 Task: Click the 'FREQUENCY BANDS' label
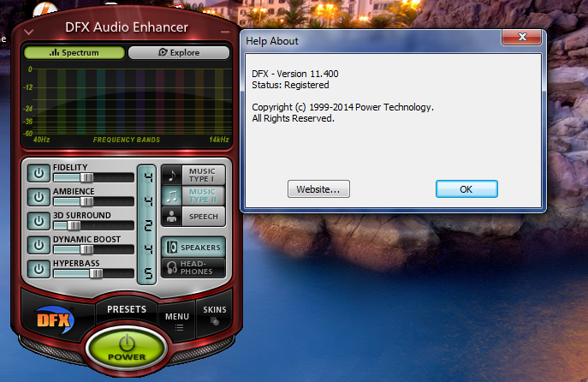coord(127,140)
